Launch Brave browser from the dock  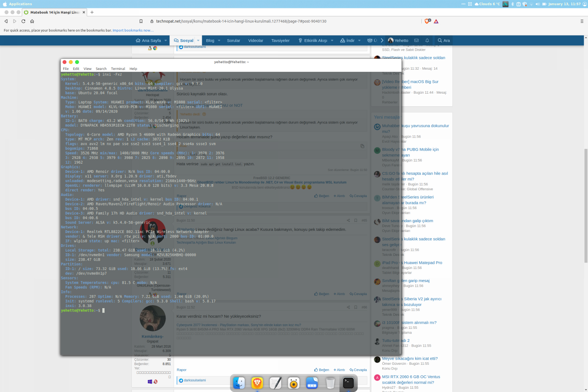point(257,383)
